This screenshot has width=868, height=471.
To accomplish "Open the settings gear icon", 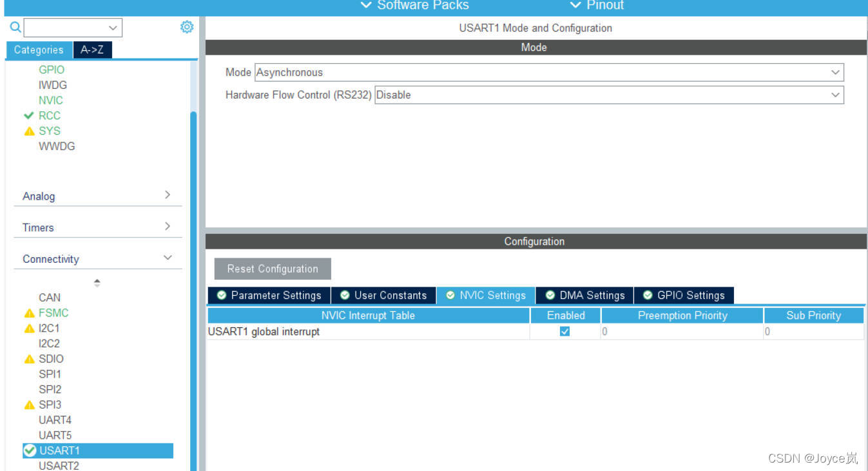I will tap(187, 27).
